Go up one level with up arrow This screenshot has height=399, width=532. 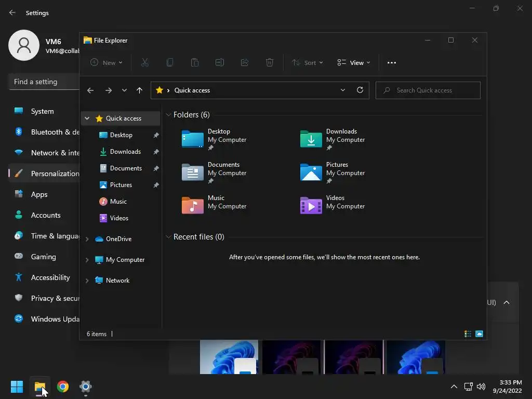coord(139,90)
